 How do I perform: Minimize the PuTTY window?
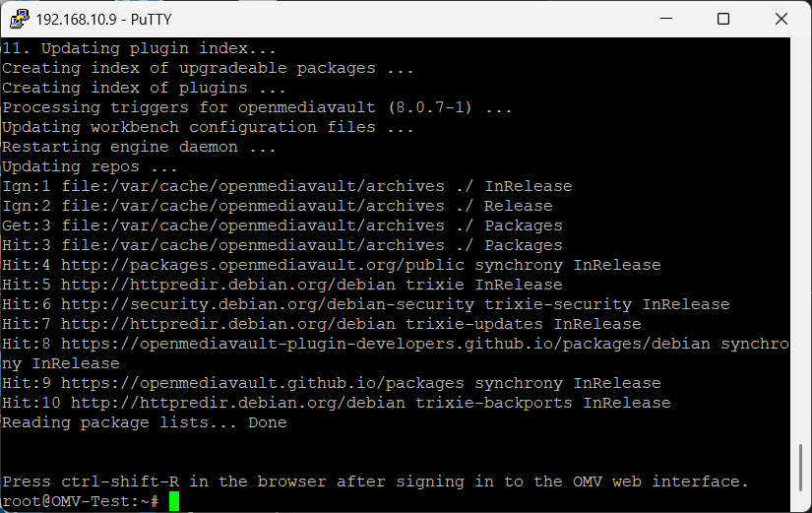[666, 19]
